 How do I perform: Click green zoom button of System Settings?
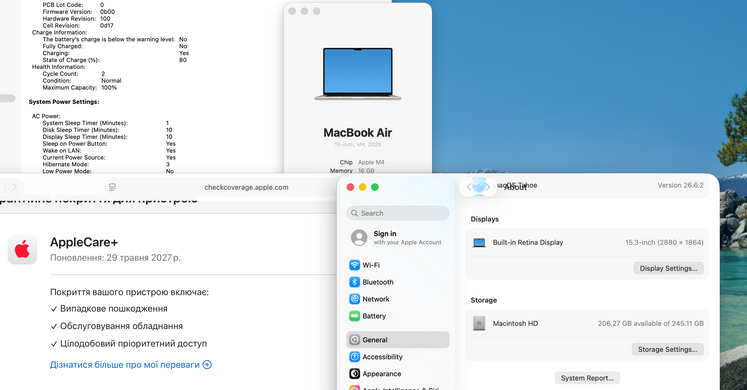[375, 187]
